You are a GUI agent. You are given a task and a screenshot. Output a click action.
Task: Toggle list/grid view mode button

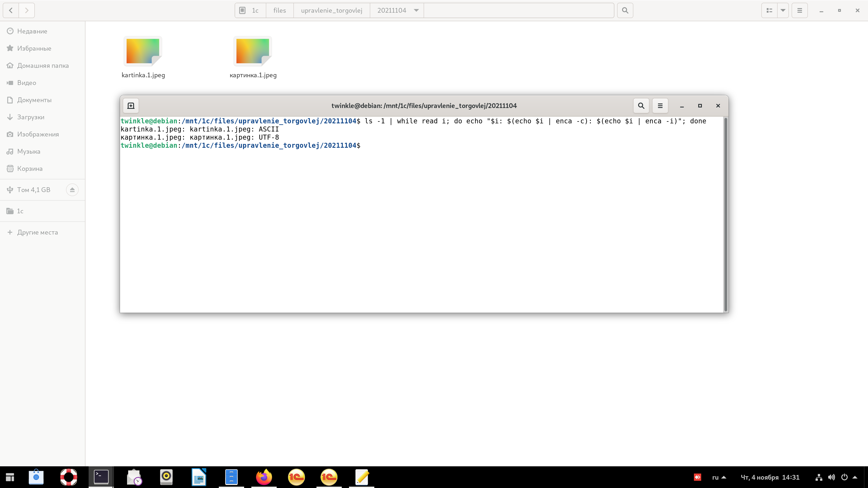769,10
